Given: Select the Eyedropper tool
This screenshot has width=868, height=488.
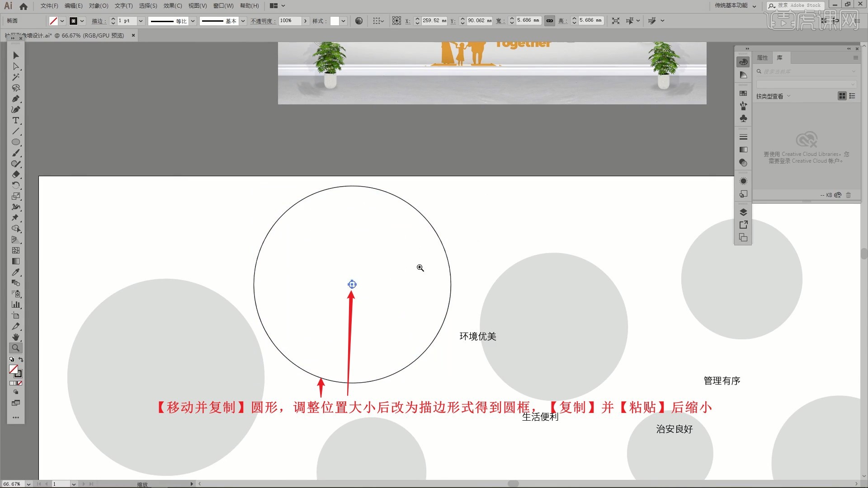Looking at the screenshot, I should [x=16, y=272].
